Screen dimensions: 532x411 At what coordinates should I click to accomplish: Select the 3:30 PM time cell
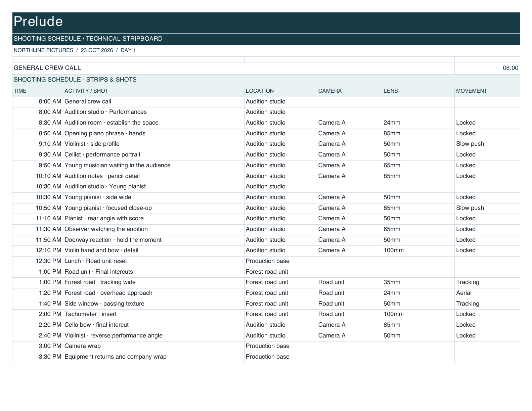tap(38, 357)
